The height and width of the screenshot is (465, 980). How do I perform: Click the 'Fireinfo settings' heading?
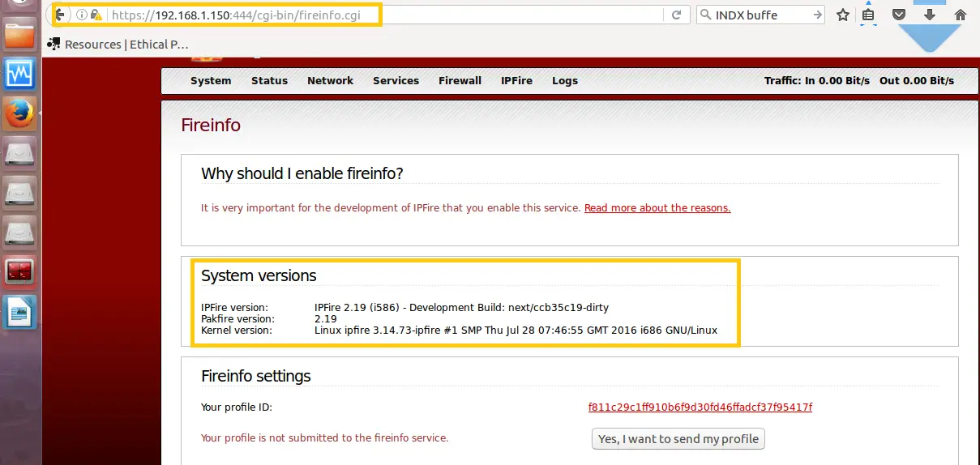256,376
